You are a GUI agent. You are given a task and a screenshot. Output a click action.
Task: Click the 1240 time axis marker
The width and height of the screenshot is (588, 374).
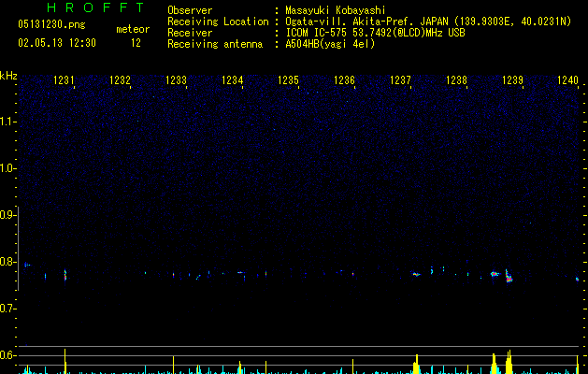567,79
